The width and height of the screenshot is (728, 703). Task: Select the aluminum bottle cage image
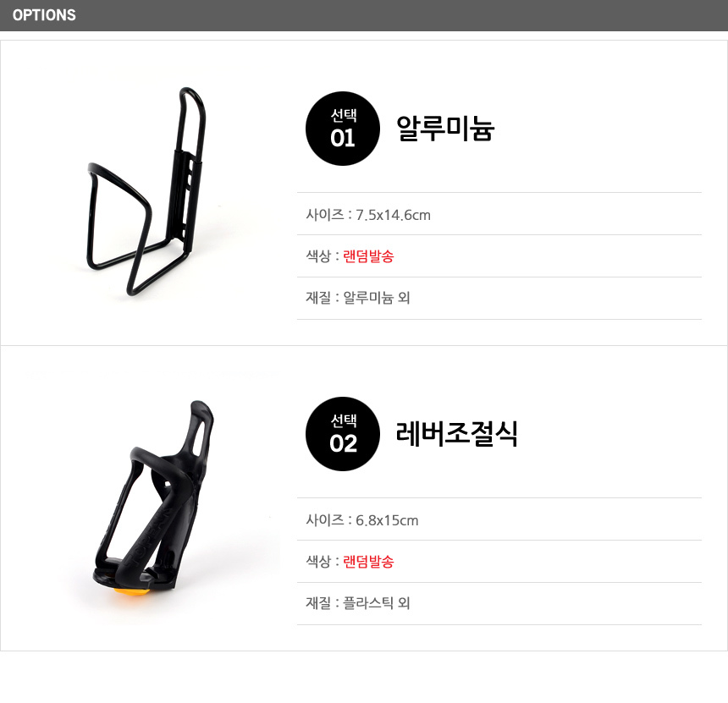click(x=146, y=191)
